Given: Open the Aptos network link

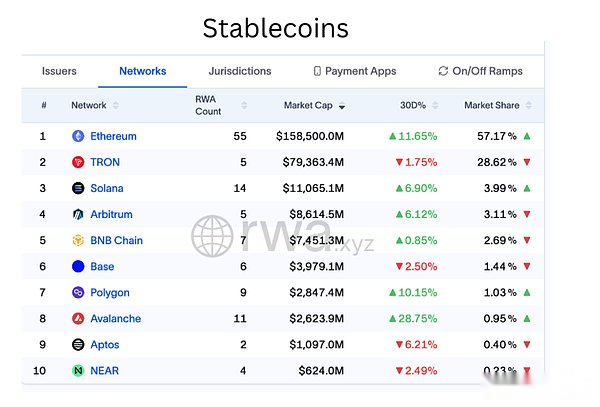Looking at the screenshot, I should [105, 345].
